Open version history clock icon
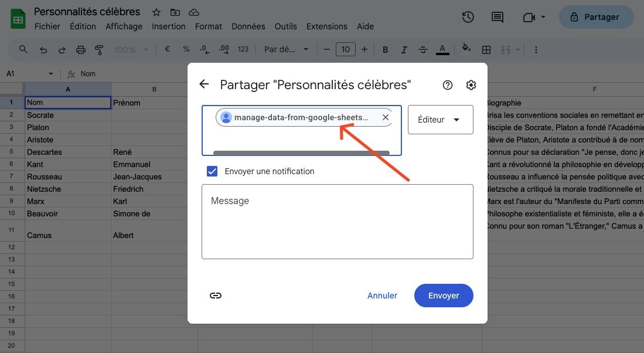 tap(468, 17)
